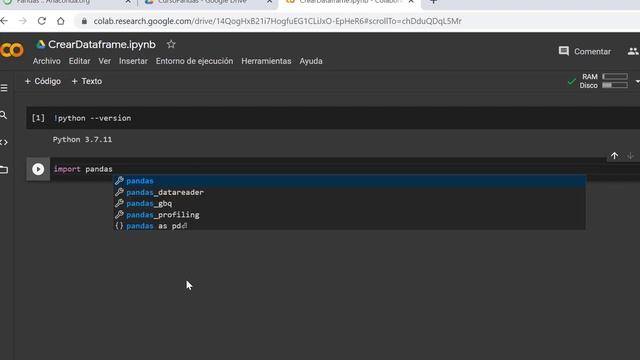640x360 pixels.
Task: Move cell down with arrow icon
Action: tap(631, 156)
